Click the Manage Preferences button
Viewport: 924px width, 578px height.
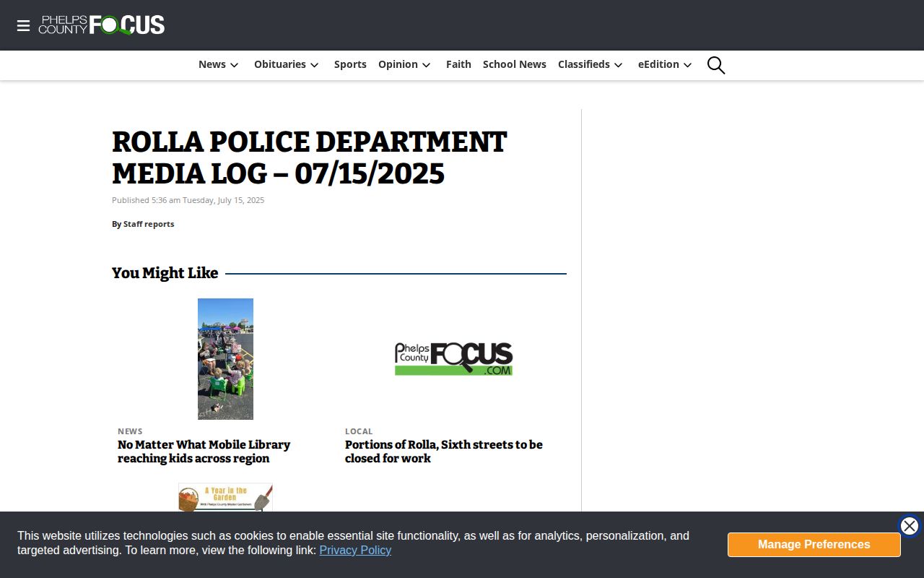[814, 545]
